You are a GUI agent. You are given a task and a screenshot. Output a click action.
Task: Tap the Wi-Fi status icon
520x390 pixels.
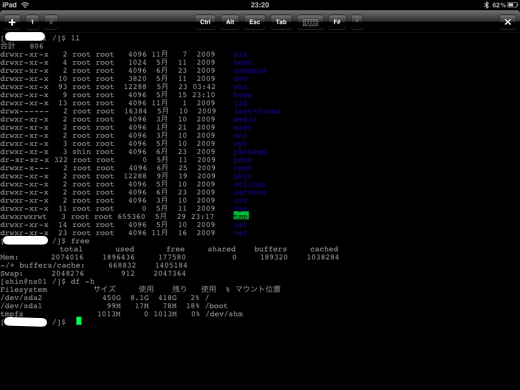(x=25, y=5)
